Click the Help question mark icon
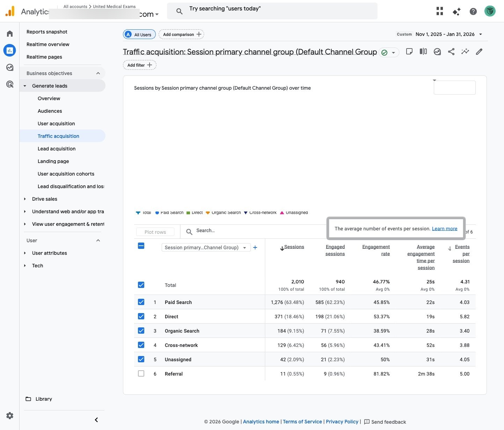This screenshot has width=504, height=430. click(473, 12)
